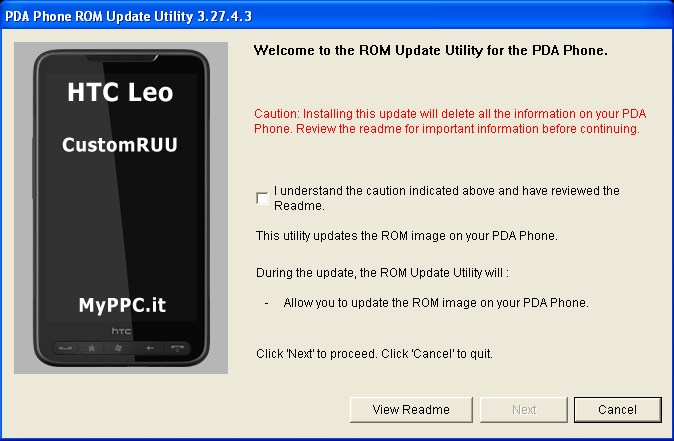This screenshot has width=674, height=441.
Task: Click the htc logo below the phone screen
Action: point(121,331)
